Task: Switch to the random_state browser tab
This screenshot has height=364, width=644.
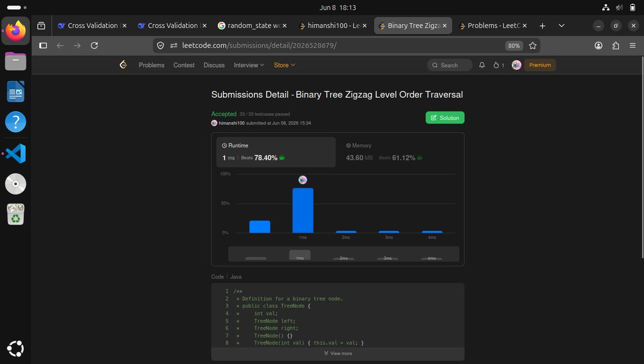Action: [x=252, y=26]
